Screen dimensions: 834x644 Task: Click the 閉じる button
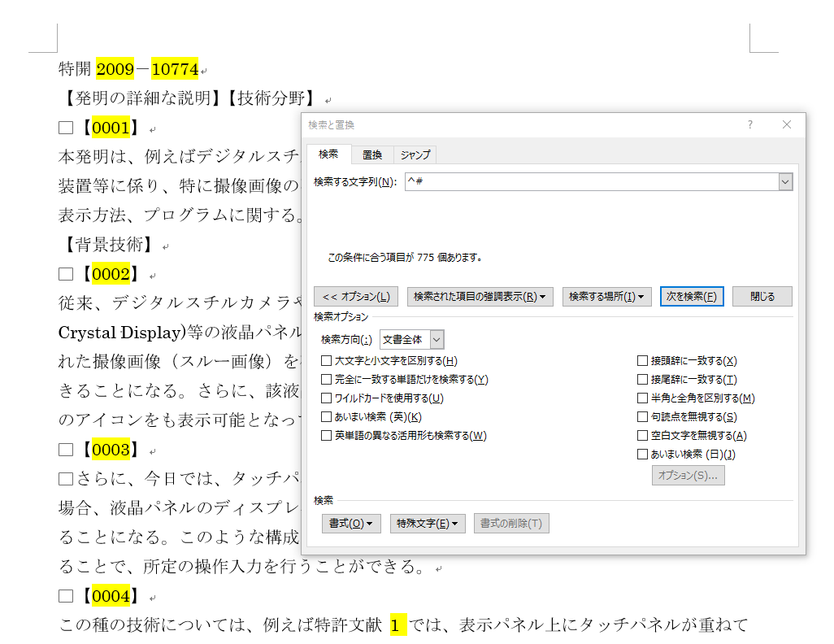click(x=762, y=297)
